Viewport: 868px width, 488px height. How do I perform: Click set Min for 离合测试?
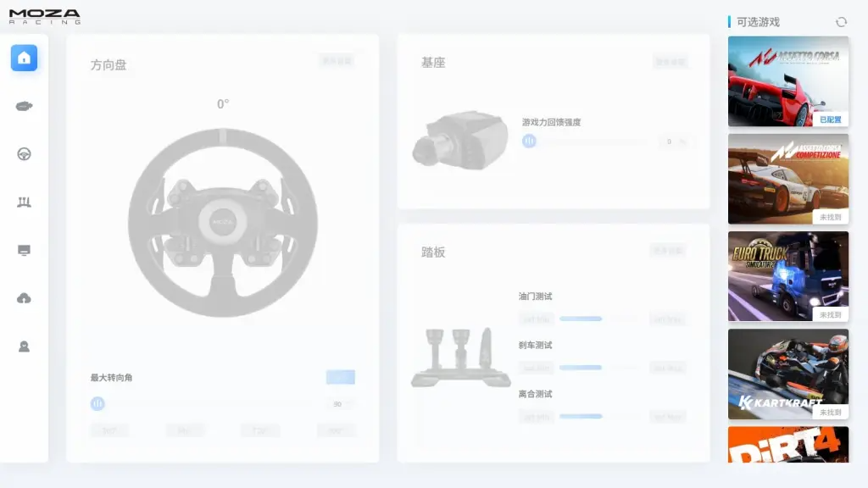[536, 417]
